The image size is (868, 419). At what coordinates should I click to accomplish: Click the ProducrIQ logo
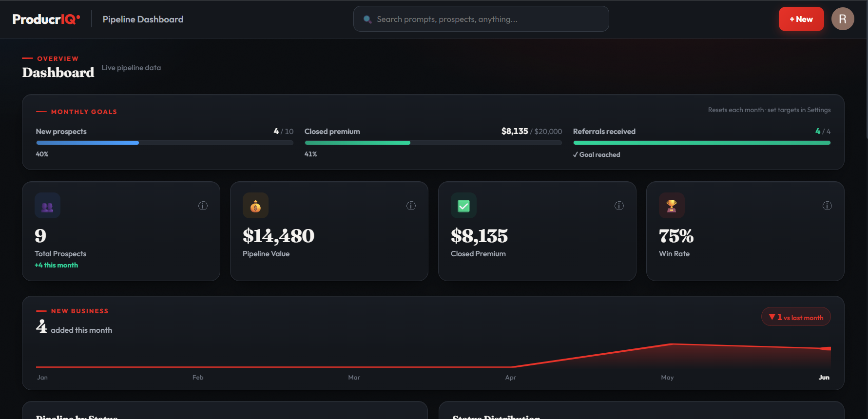46,19
